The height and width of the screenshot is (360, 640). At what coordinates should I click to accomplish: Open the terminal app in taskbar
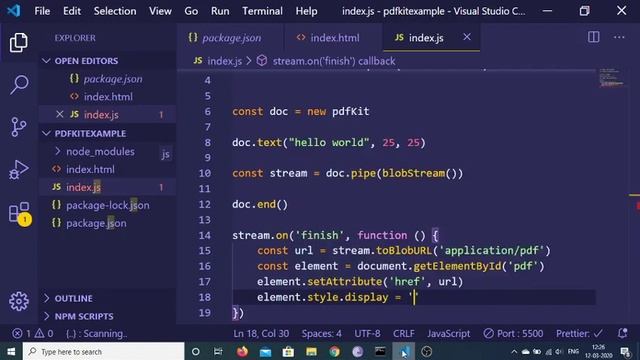pyautogui.click(x=380, y=351)
